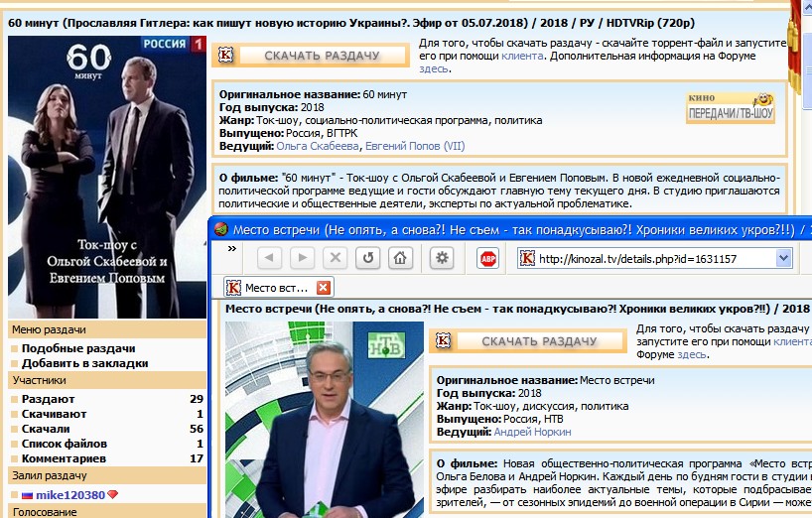812x518 pixels.
Task: Click the ABP Adblock Plus icon
Action: click(x=488, y=258)
